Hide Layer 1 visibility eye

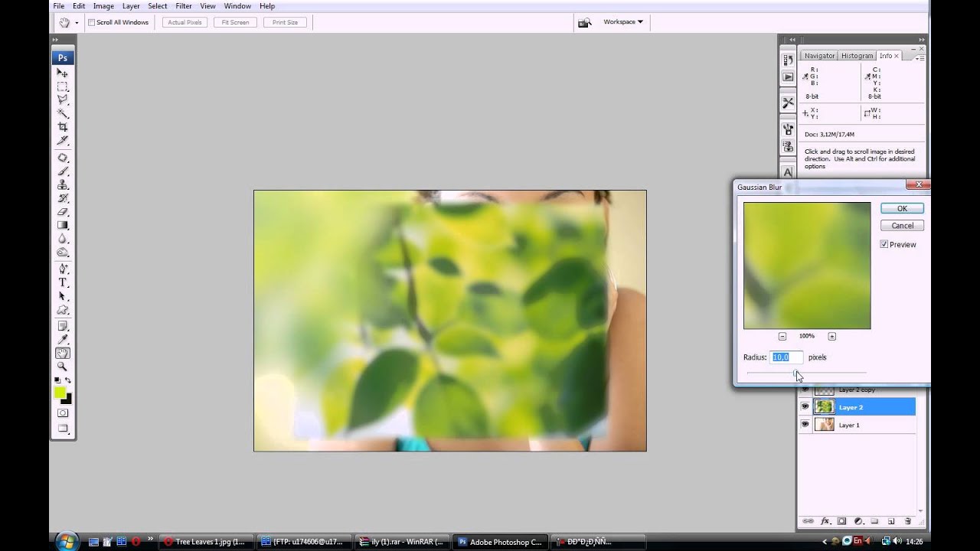805,424
